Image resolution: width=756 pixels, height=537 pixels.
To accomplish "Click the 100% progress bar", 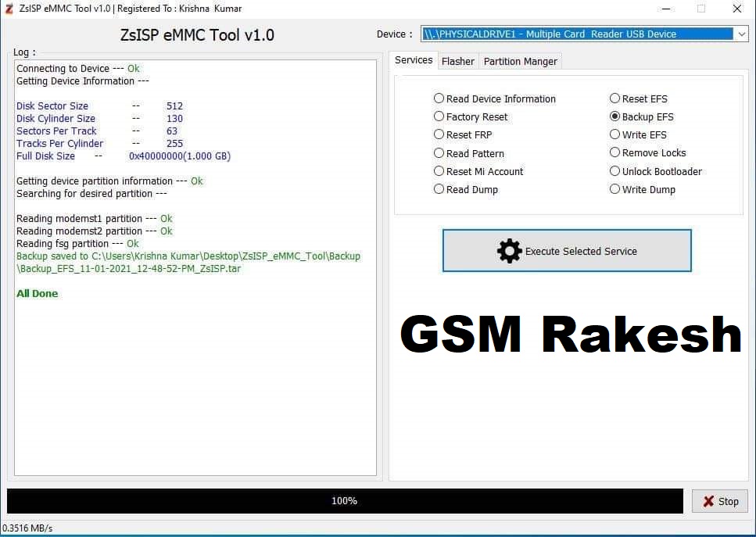I will (344, 501).
